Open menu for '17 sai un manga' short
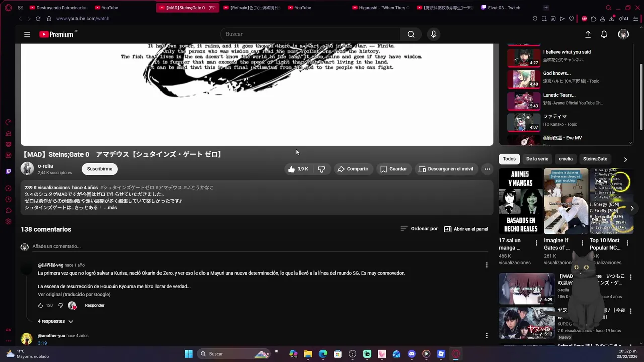The image size is (644, 362). coord(536,243)
